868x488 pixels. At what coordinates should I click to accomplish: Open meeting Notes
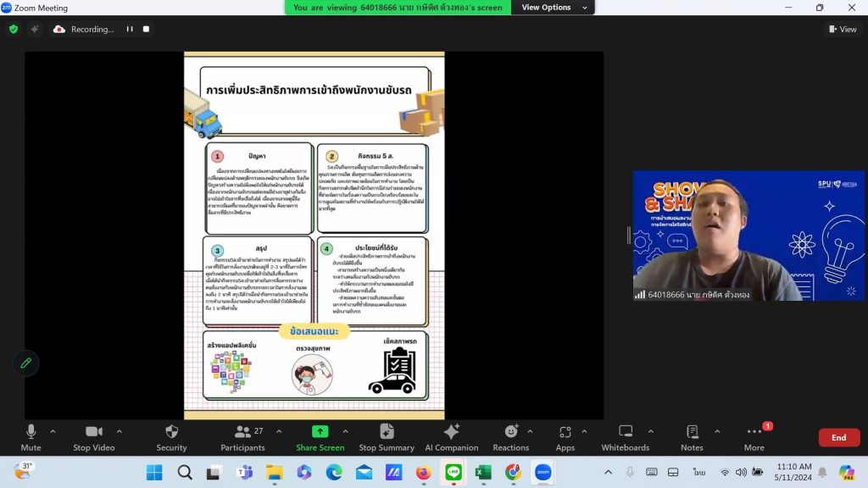[x=692, y=438]
